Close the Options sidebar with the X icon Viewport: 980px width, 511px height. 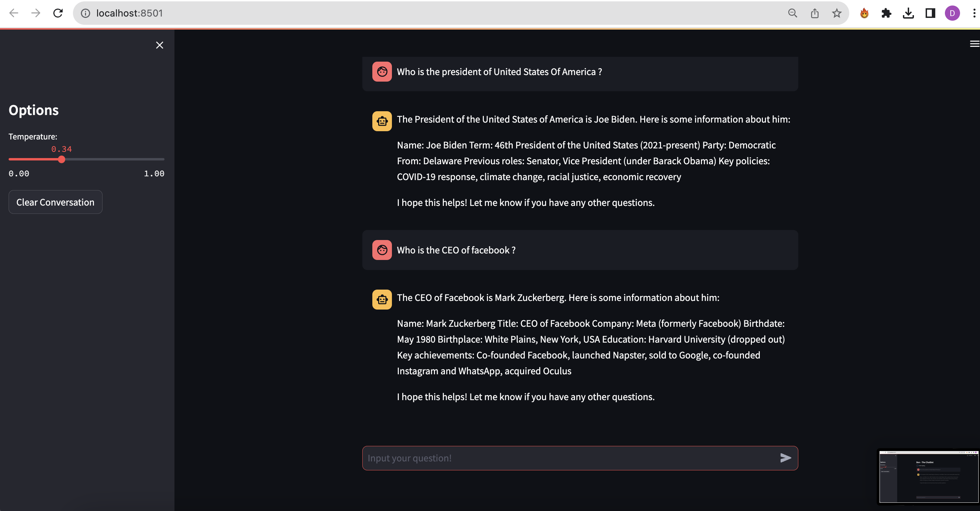159,45
